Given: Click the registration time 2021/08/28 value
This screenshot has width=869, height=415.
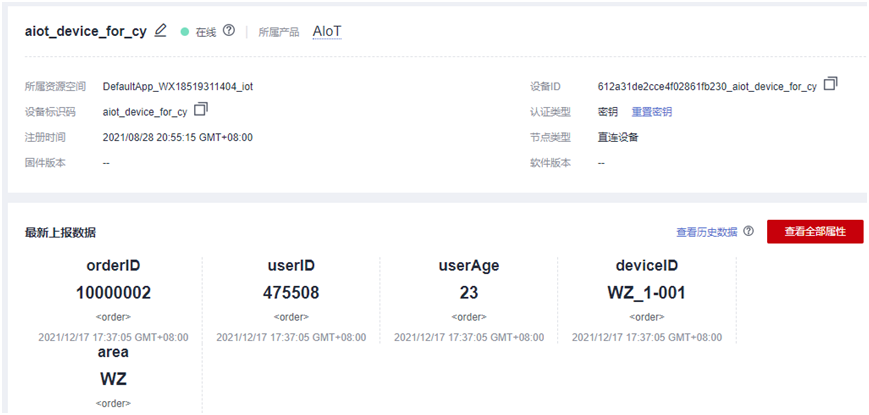Looking at the screenshot, I should [x=178, y=137].
